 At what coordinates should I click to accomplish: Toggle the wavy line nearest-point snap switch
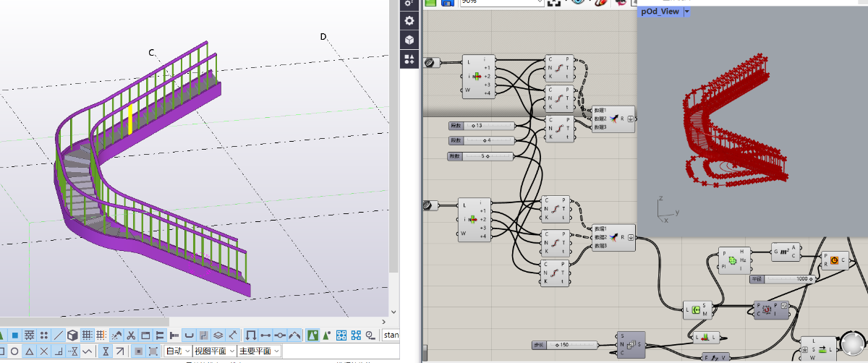pyautogui.click(x=87, y=351)
